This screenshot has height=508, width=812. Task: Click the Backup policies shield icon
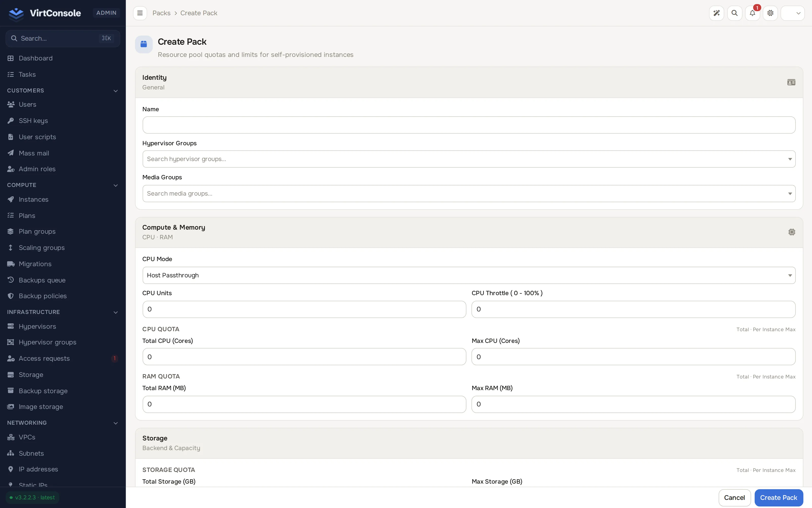11,296
